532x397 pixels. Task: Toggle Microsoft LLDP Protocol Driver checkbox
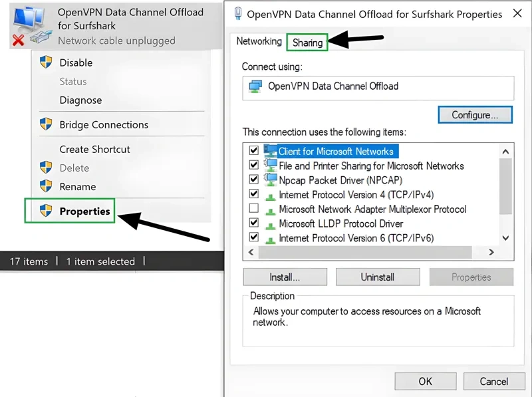[254, 222]
